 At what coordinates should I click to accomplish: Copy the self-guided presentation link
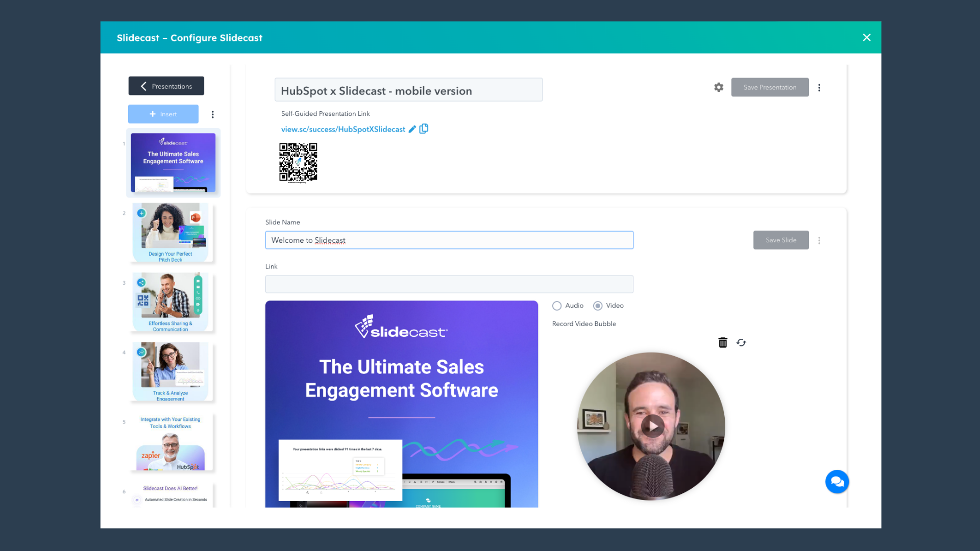click(x=424, y=129)
